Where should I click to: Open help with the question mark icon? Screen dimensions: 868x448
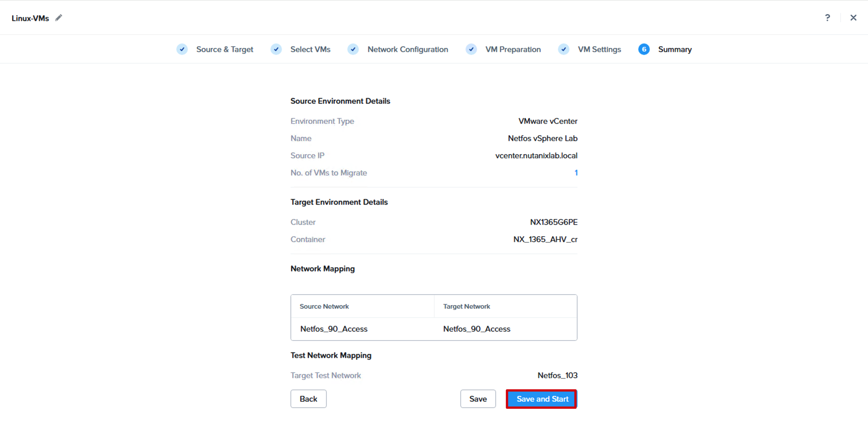click(x=828, y=18)
